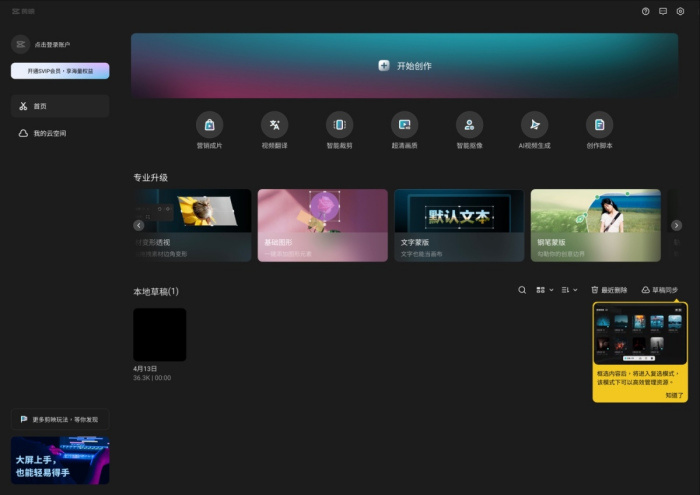Click 草稿同步 draft sync button
The width and height of the screenshot is (700, 495).
(660, 290)
